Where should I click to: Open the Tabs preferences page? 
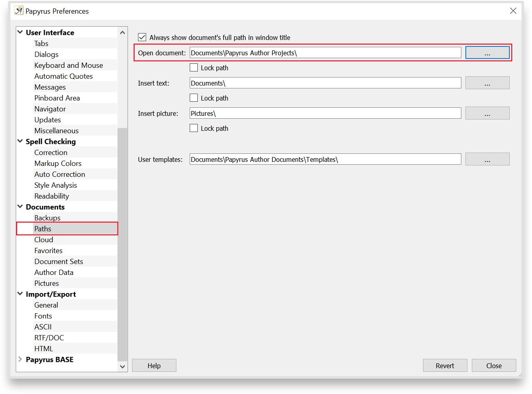click(x=41, y=44)
